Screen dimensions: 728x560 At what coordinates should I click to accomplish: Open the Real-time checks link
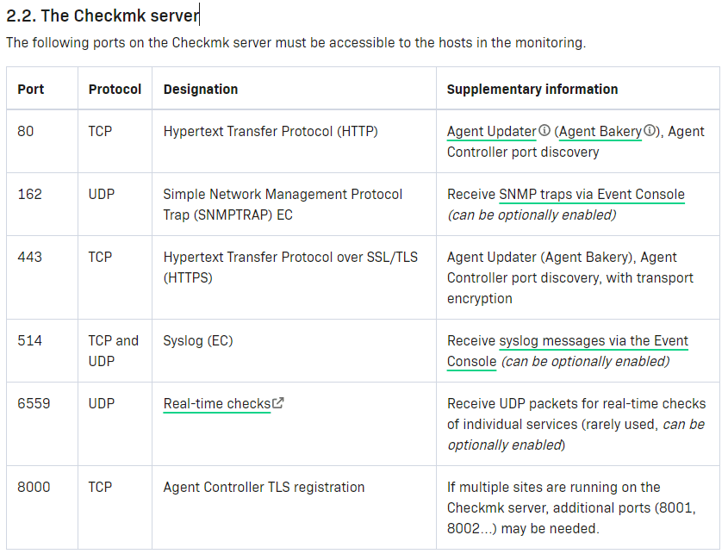coord(217,404)
